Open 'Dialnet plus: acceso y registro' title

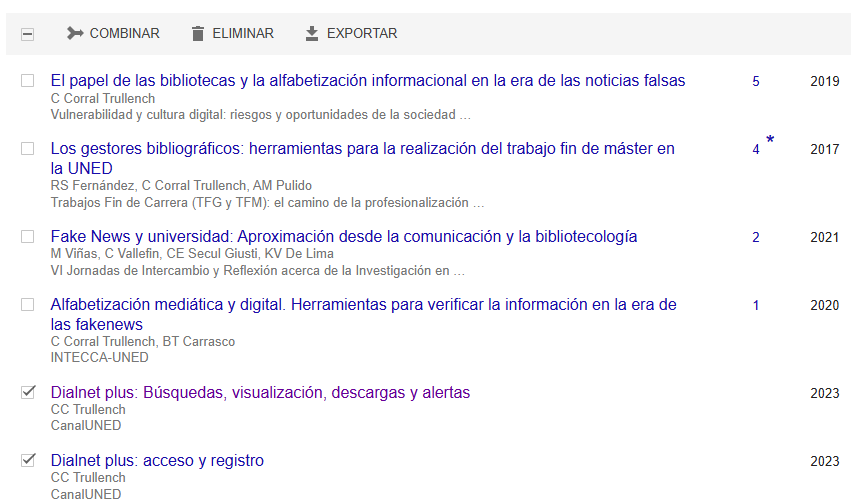click(x=157, y=461)
